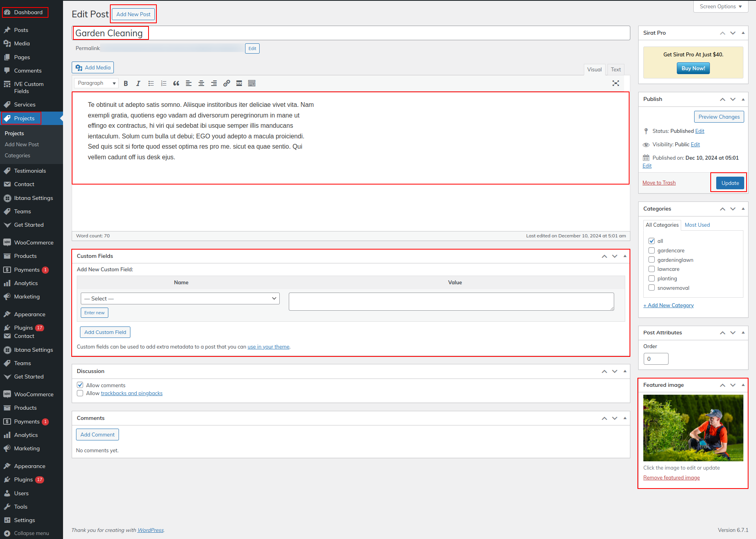
Task: Center align the text
Action: click(201, 83)
